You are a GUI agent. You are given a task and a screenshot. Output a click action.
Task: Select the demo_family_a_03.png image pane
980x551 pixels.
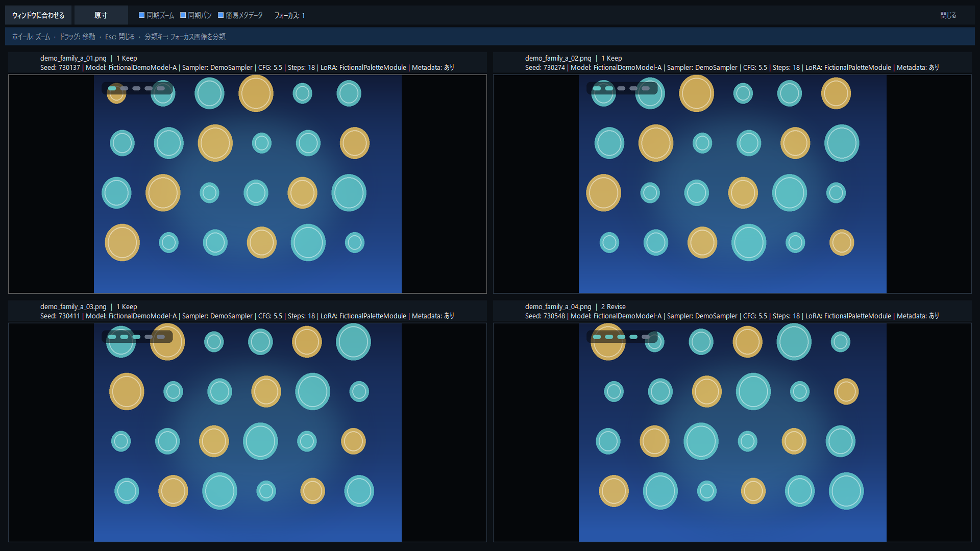(248, 433)
